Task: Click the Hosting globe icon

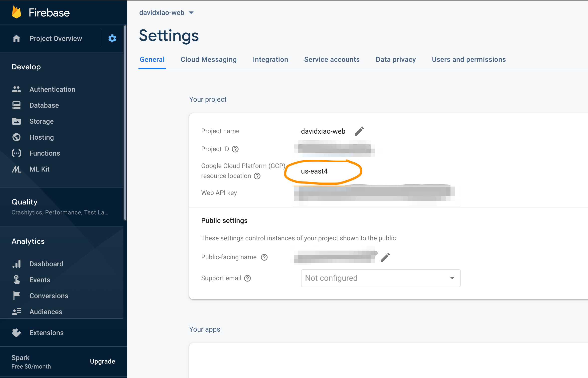Action: click(16, 137)
